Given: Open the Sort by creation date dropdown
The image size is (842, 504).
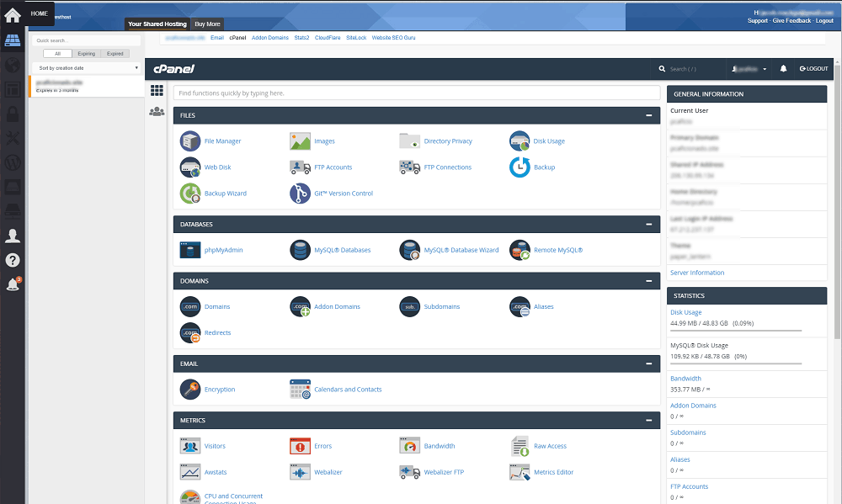Looking at the screenshot, I should [x=87, y=68].
